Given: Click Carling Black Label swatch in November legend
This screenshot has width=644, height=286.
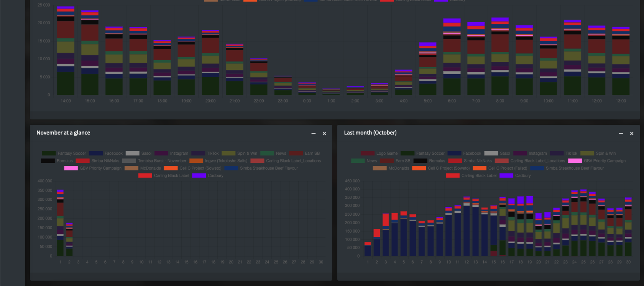Looking at the screenshot, I should (145, 175).
